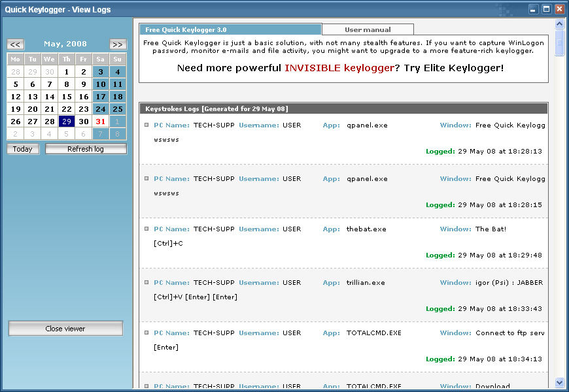The height and width of the screenshot is (392, 569).
Task: Select May 31 in the calendar
Action: pyautogui.click(x=101, y=122)
